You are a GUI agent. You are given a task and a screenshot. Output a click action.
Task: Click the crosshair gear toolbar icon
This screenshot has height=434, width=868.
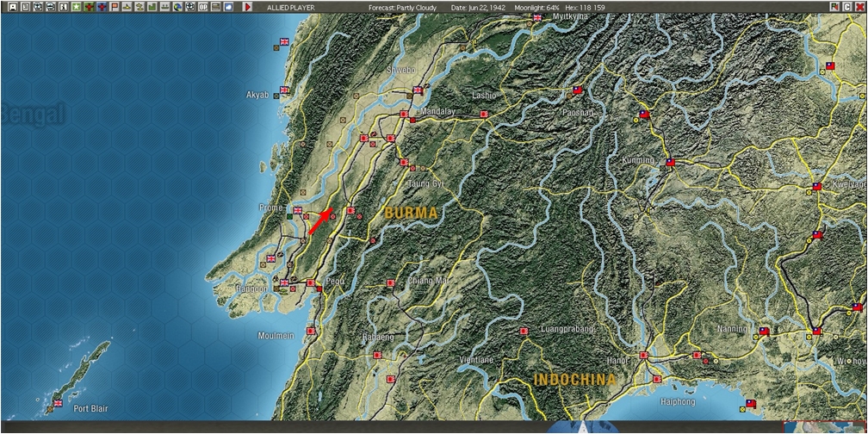pyautogui.click(x=190, y=7)
